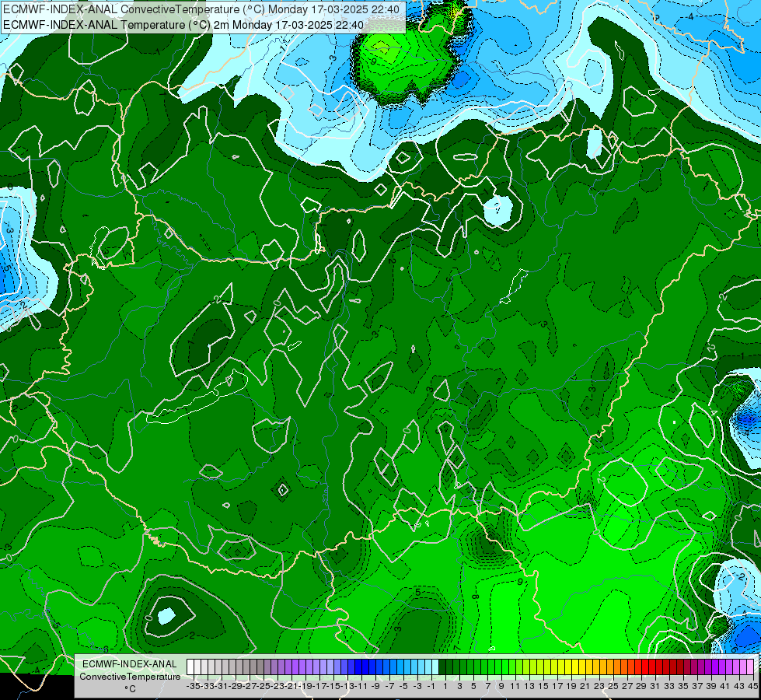761x700 pixels.
Task: Click the 21 legend value
Action: (585, 687)
